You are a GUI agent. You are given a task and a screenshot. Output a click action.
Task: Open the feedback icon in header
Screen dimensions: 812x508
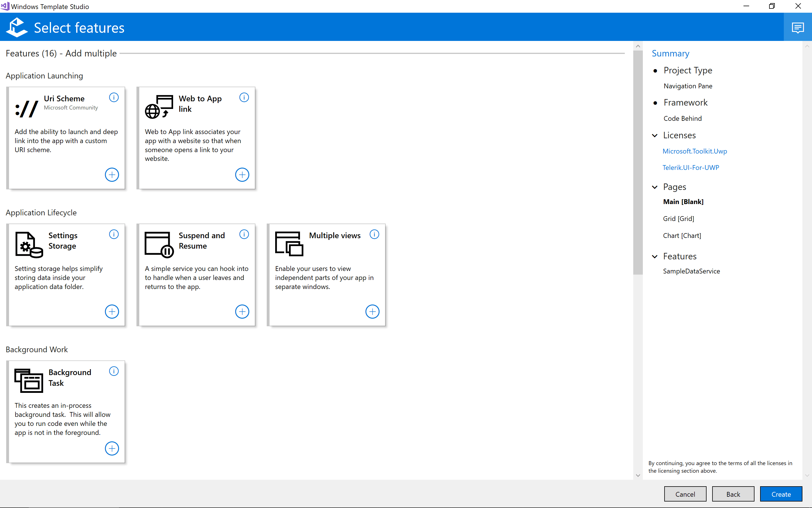[798, 27]
